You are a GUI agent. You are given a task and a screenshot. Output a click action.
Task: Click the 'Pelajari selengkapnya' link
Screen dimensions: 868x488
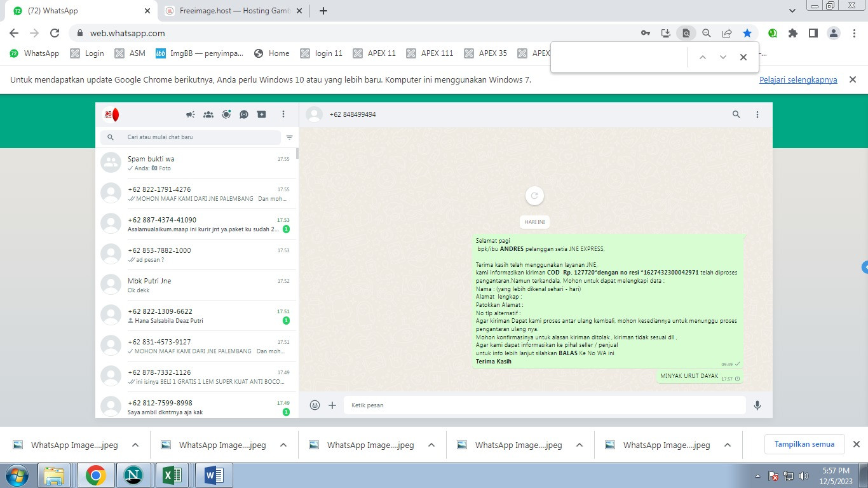coord(798,80)
